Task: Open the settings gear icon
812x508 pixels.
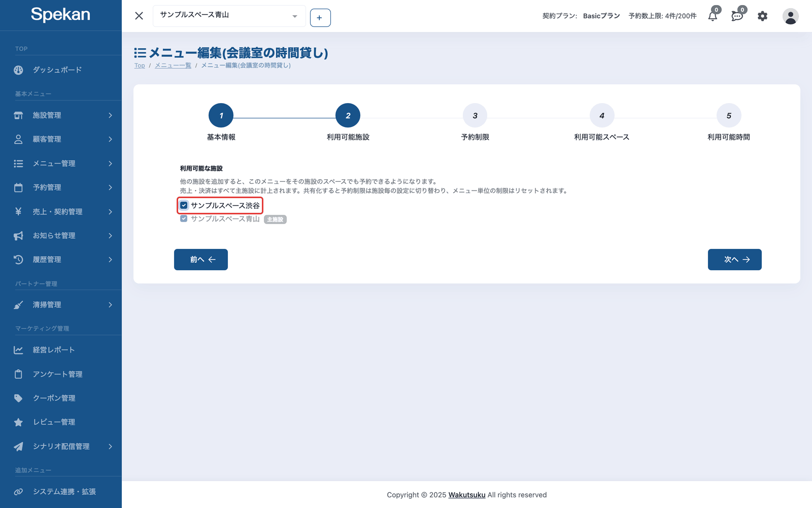Action: pyautogui.click(x=762, y=16)
